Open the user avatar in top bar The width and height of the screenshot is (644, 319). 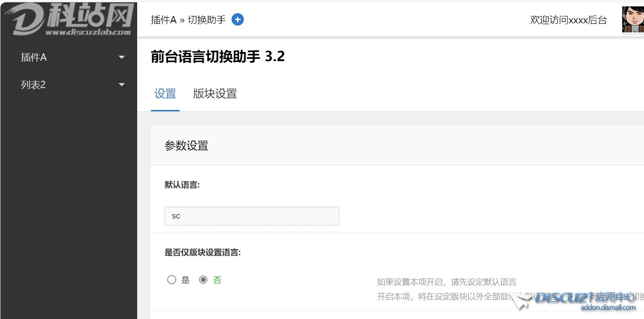click(x=633, y=20)
